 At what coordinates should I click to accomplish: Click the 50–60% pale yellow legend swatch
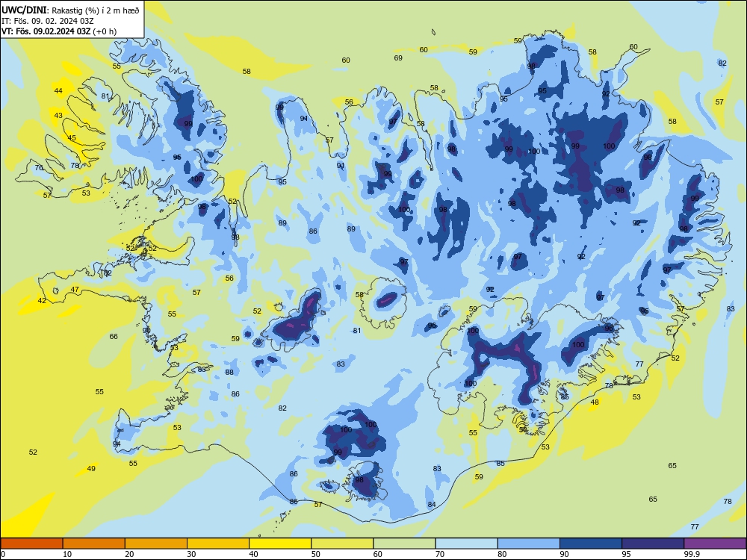(x=342, y=544)
